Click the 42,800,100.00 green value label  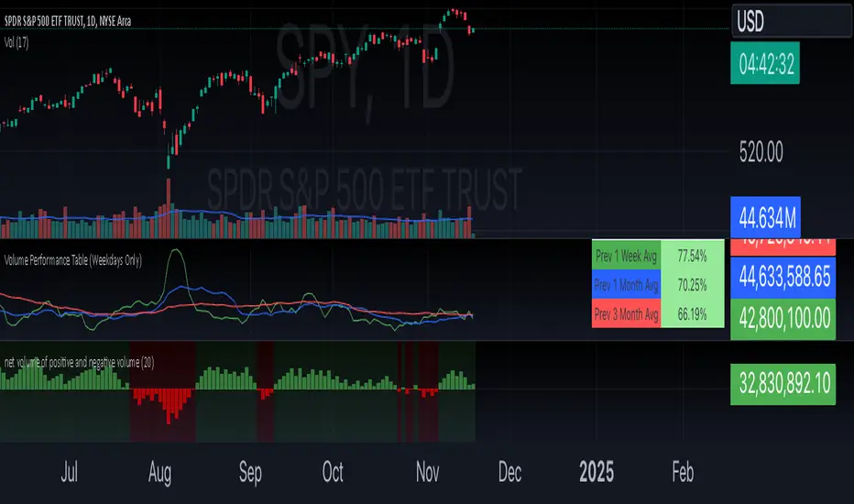(783, 319)
